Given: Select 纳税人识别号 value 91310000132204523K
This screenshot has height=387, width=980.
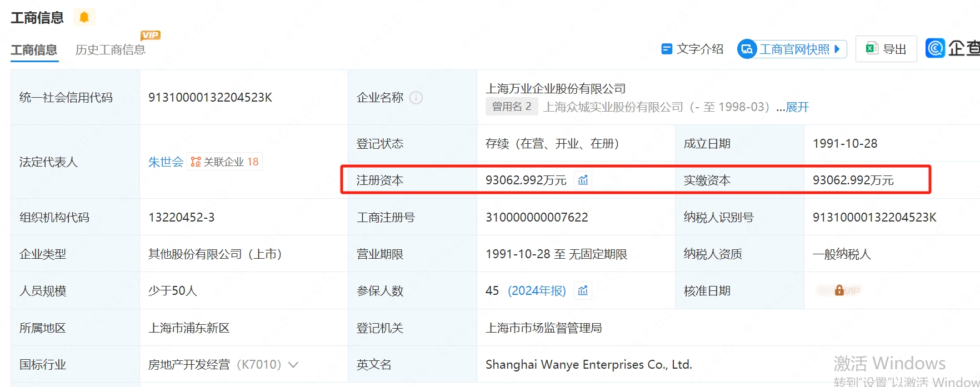Looking at the screenshot, I should tap(874, 217).
